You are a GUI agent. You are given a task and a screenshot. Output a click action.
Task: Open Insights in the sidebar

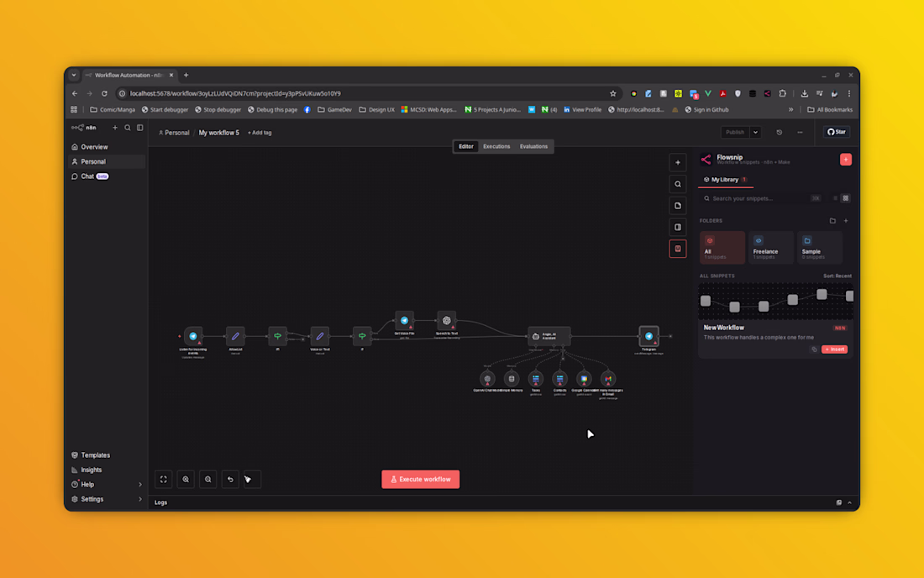coord(106,470)
